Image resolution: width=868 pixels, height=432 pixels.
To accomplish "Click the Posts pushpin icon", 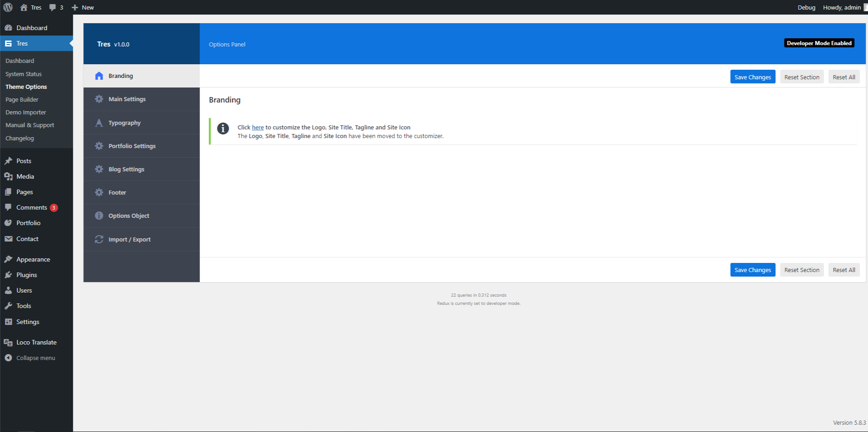I will coord(8,161).
